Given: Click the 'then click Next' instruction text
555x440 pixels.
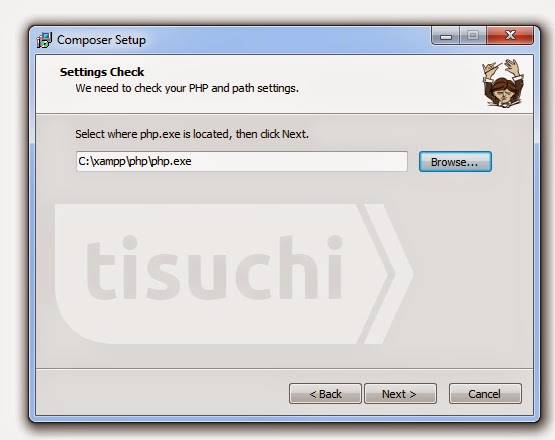Looking at the screenshot, I should click(272, 134).
